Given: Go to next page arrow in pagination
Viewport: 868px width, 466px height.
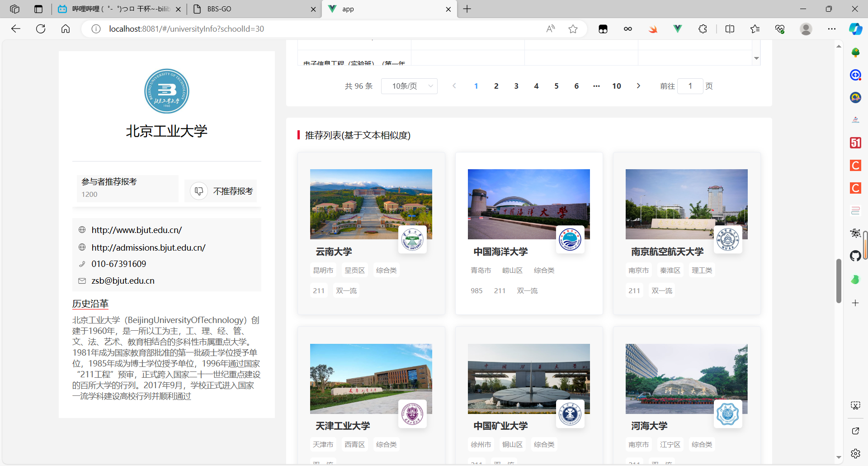Looking at the screenshot, I should pos(638,86).
